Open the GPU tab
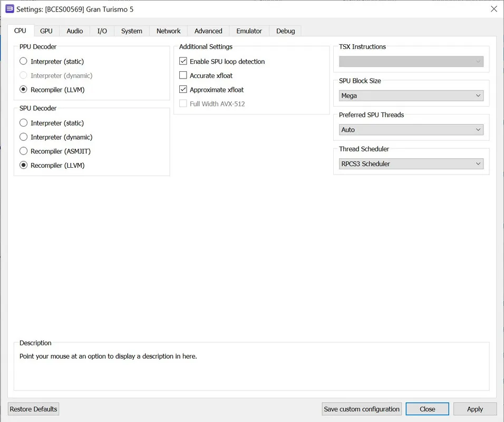Screen dimensions: 504x422 (46, 31)
